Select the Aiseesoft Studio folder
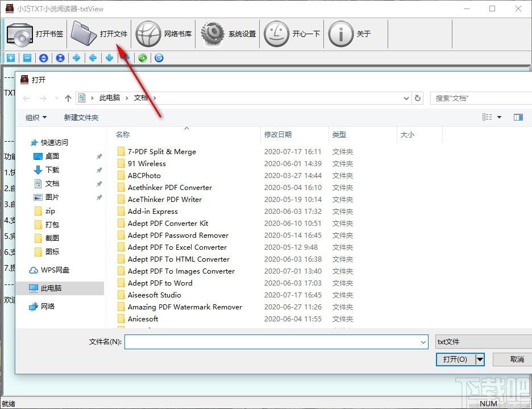This screenshot has height=409, width=532. point(154,295)
